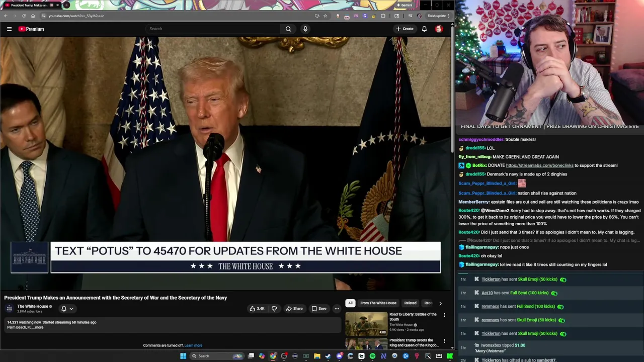Share the White House video
The width and height of the screenshot is (644, 362).
[x=294, y=309]
